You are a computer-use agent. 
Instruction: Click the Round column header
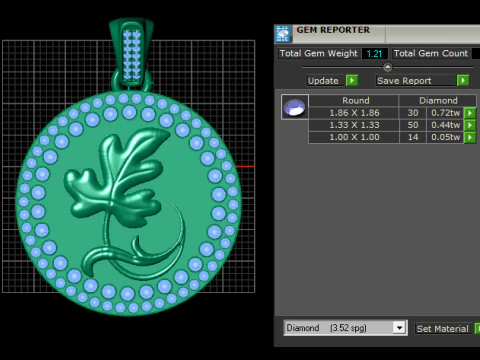click(x=354, y=101)
